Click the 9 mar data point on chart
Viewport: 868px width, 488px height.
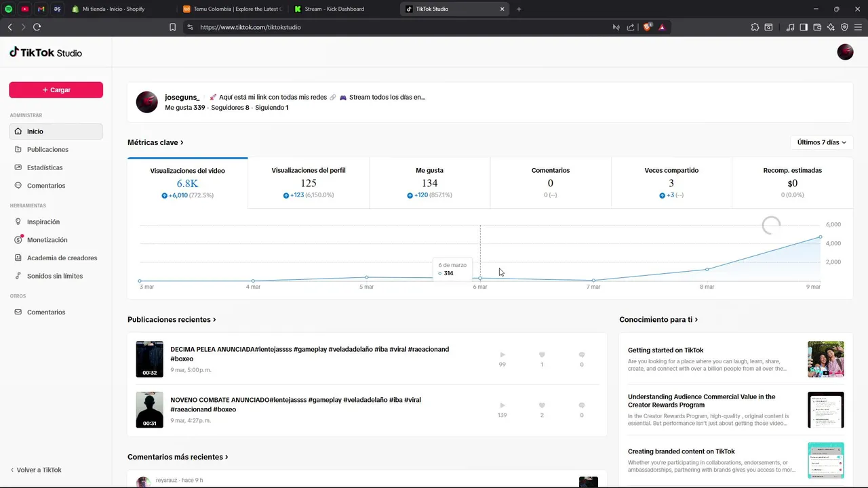820,237
